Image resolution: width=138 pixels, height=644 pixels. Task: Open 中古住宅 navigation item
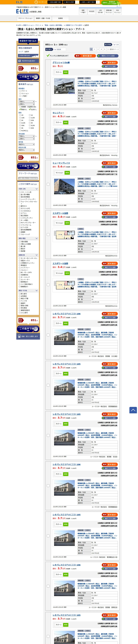(x=92, y=11)
